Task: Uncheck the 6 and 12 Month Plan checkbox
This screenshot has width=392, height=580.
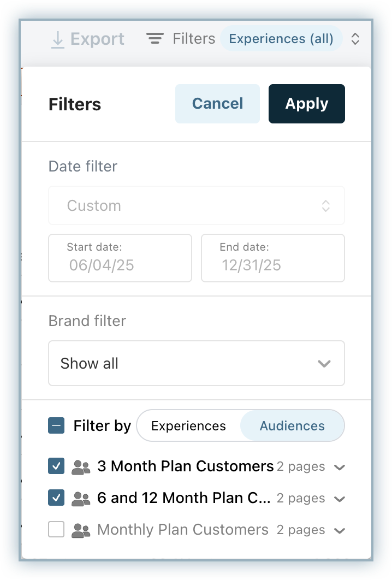Action: click(56, 498)
